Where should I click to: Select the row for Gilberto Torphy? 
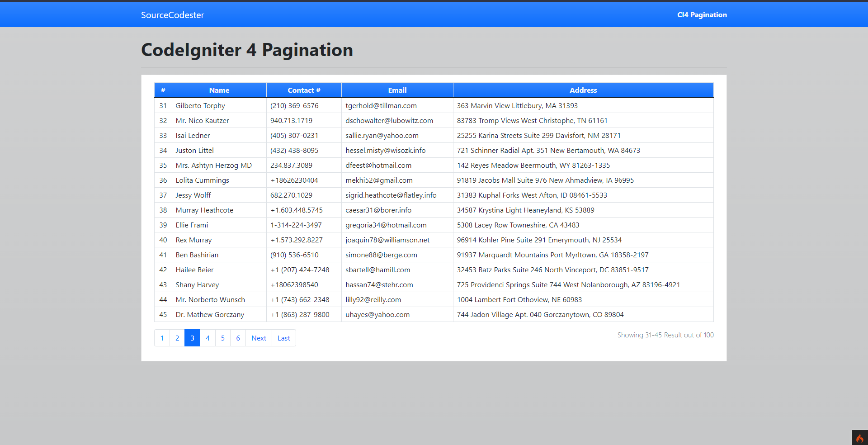[200, 105]
